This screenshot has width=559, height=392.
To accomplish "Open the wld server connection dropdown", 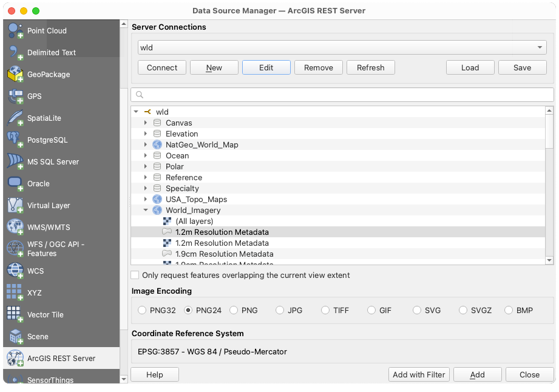I will (x=539, y=47).
